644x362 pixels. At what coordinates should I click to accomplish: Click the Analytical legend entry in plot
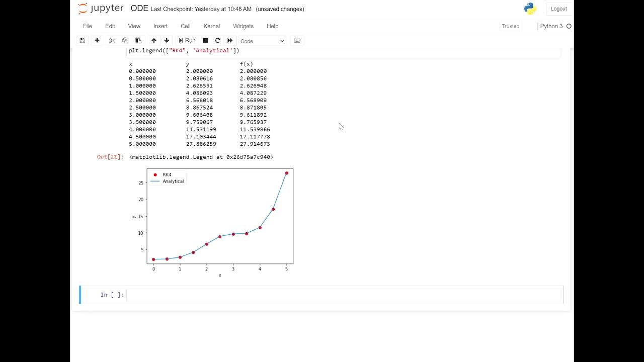coord(168,181)
